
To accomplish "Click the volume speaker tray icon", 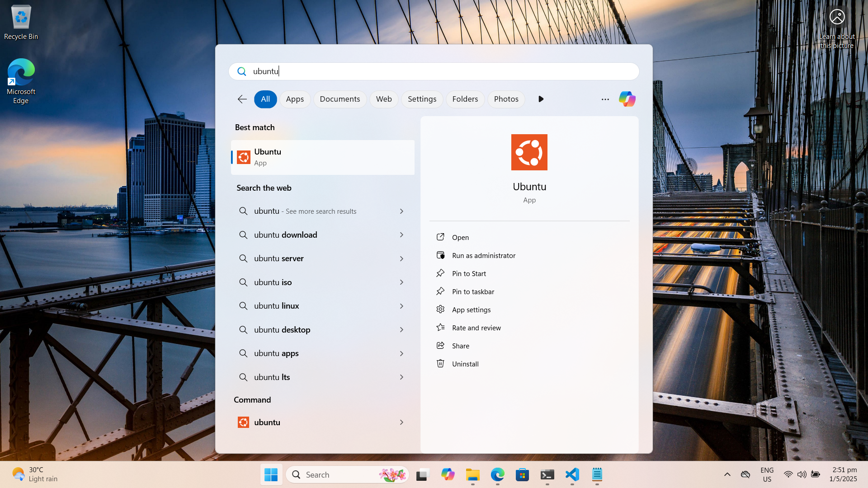I will tap(802, 474).
